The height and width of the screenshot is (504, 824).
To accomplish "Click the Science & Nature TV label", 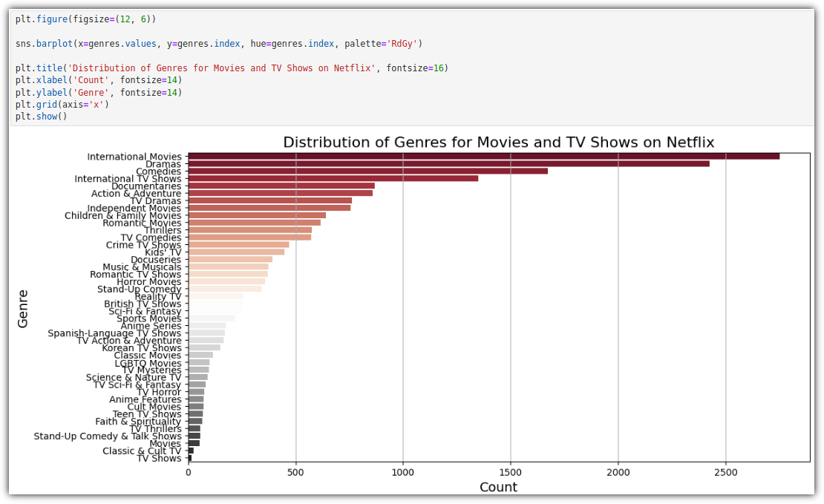I will pos(134,377).
